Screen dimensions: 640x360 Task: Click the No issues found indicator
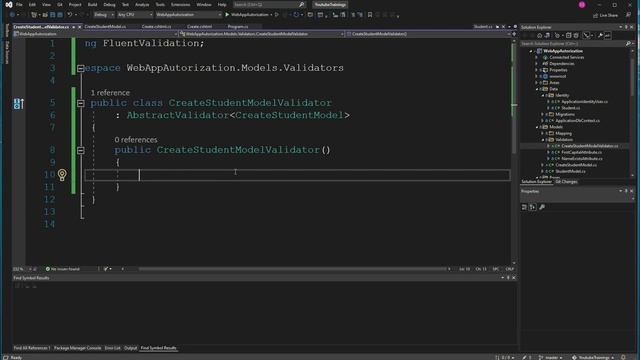[x=63, y=269]
